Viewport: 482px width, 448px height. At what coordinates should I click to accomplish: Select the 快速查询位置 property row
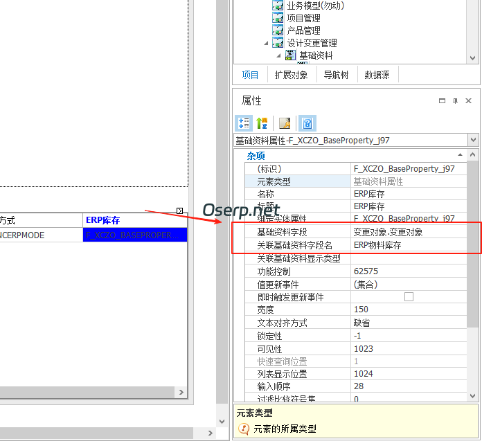(x=356, y=361)
